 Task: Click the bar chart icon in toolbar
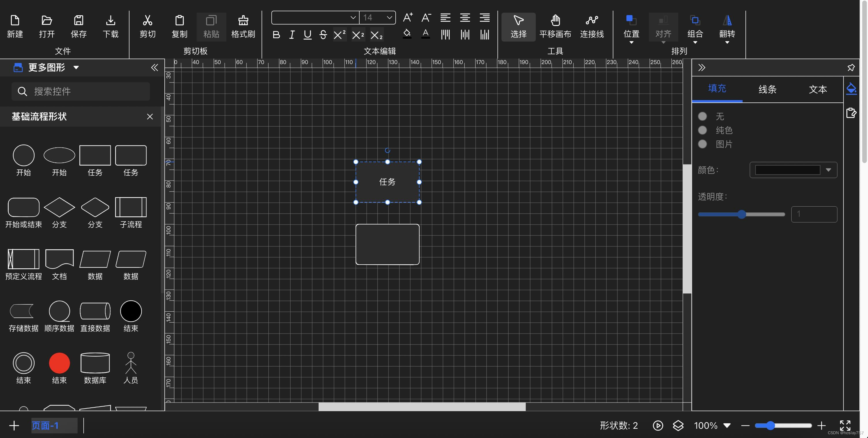(485, 35)
